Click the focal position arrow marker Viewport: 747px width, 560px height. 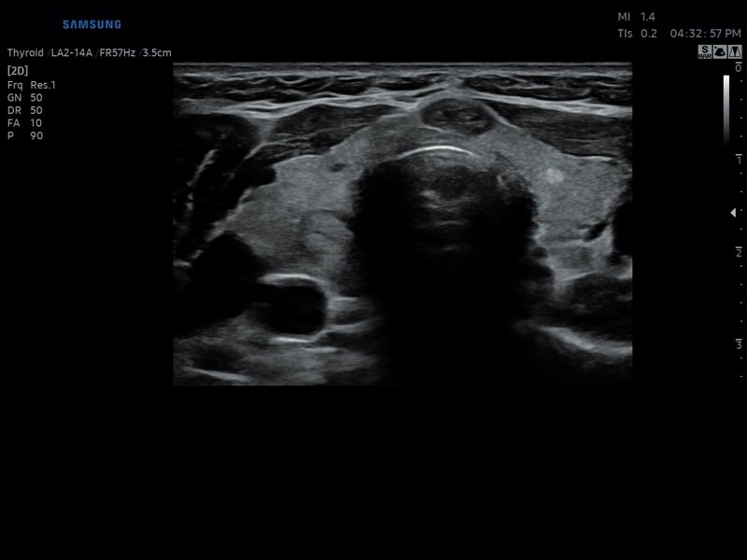pyautogui.click(x=733, y=213)
